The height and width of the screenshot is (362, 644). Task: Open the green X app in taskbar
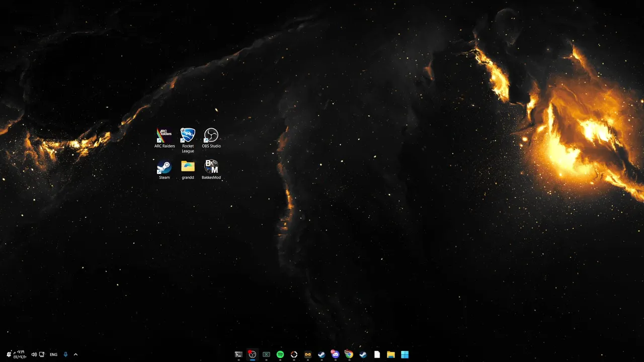[266, 354]
